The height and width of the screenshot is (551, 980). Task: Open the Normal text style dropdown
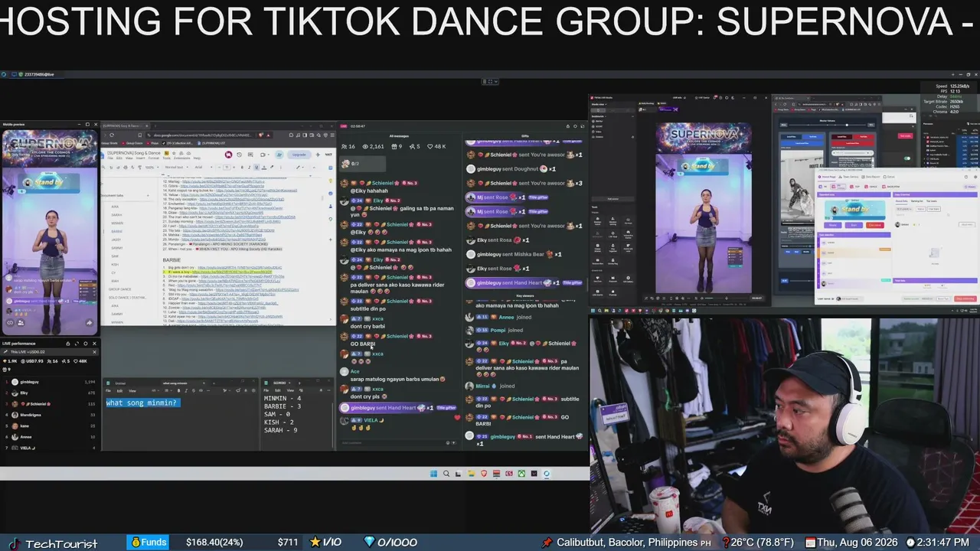point(175,167)
